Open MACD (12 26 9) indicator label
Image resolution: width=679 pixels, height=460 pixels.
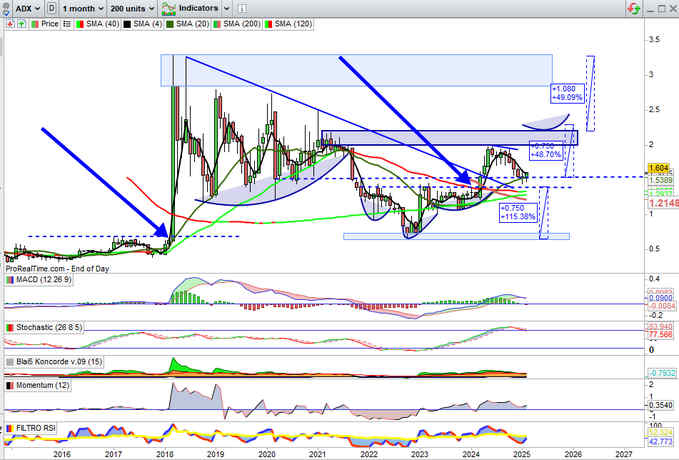pyautogui.click(x=43, y=280)
